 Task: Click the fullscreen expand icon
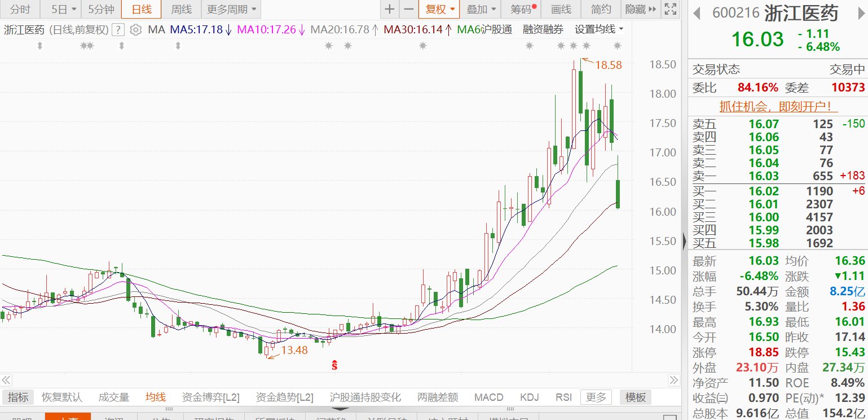[669, 9]
